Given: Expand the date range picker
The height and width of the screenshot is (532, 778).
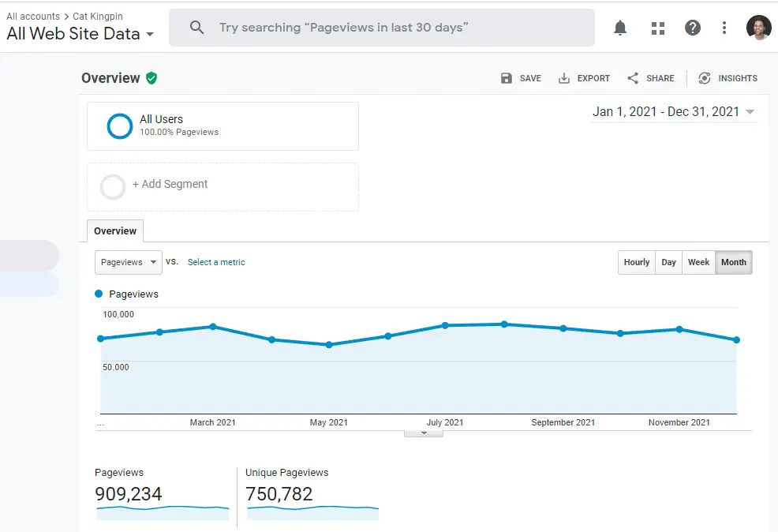Looking at the screenshot, I should [x=674, y=112].
